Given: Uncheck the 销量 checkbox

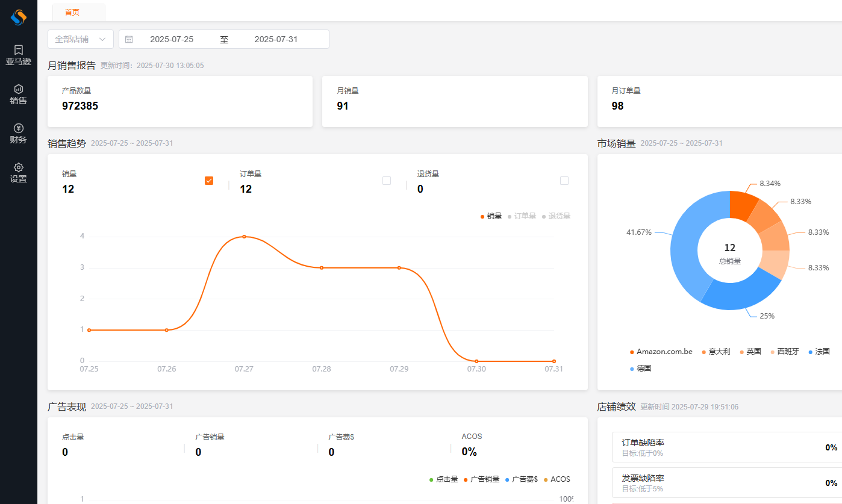Looking at the screenshot, I should pos(209,181).
